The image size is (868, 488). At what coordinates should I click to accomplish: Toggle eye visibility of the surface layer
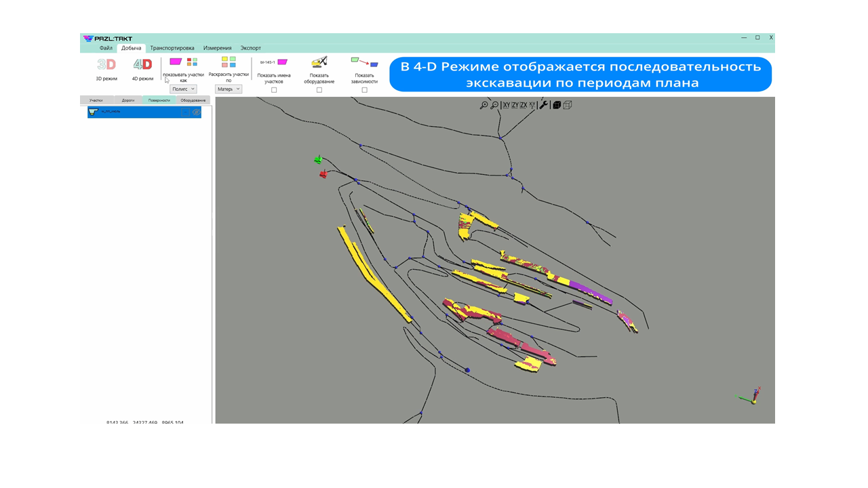tap(197, 113)
